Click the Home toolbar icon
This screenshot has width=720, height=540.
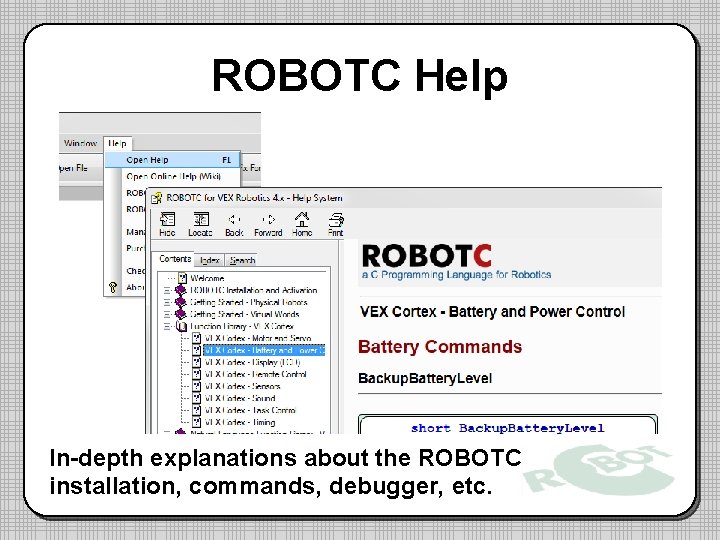tap(302, 219)
